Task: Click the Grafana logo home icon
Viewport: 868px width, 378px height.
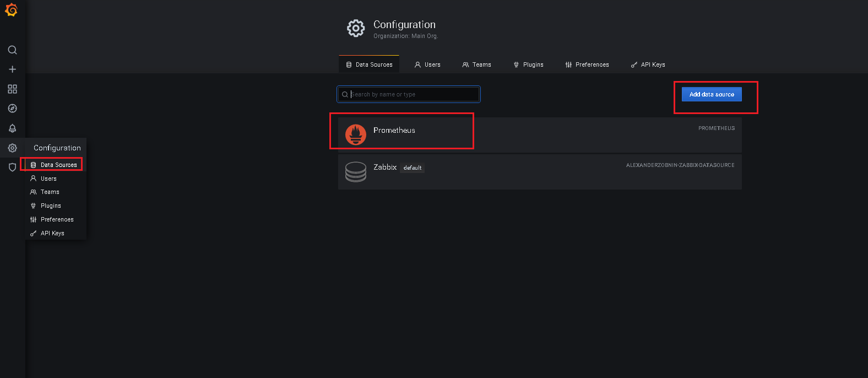Action: (x=11, y=10)
